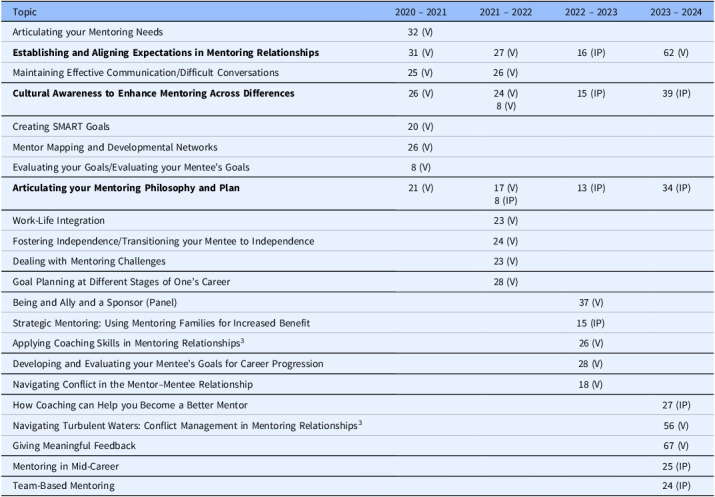Click the 67 (V) value for Giving Meaningful Feedback
Screen dimensions: 715x497
[664, 445]
